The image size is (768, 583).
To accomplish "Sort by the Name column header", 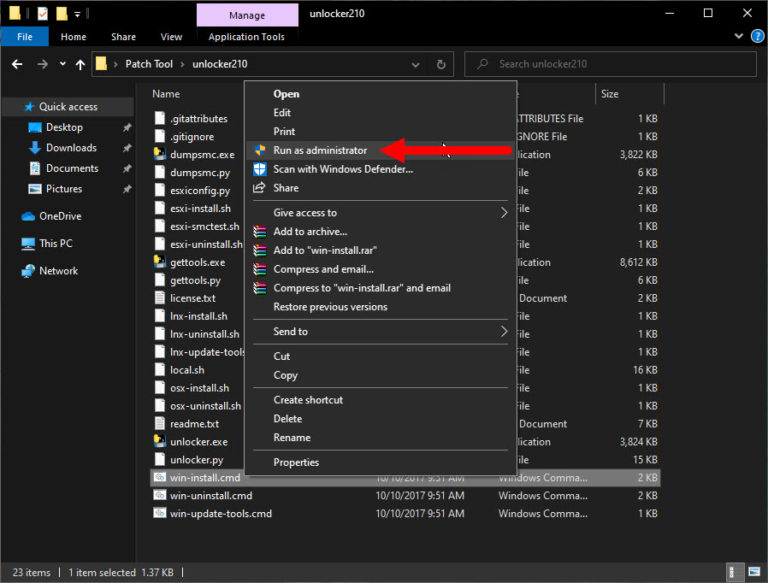I will [x=166, y=94].
